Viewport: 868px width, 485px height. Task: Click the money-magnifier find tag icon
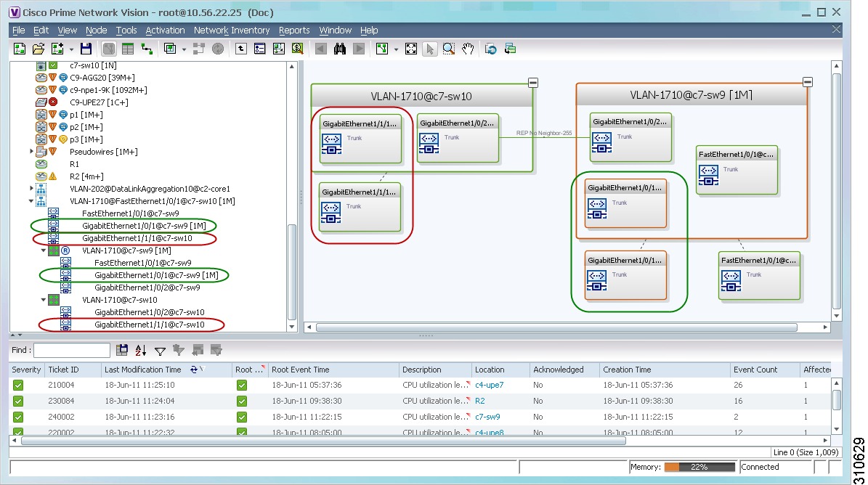click(x=297, y=49)
